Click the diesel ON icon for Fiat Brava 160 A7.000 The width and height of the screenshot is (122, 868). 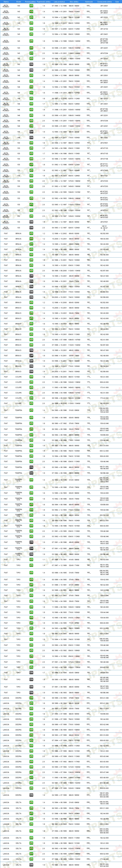coord(31,276)
